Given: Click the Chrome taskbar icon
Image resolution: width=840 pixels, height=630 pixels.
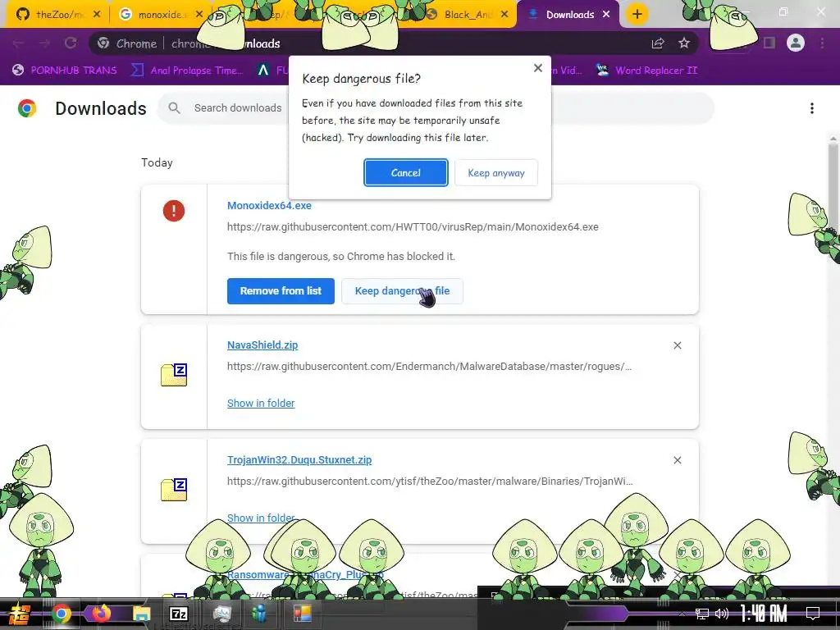Looking at the screenshot, I should (61, 614).
